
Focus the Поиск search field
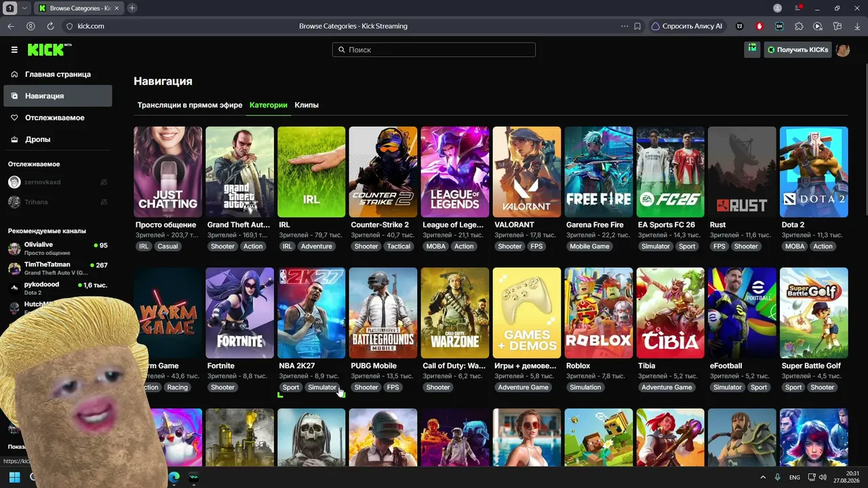(434, 49)
